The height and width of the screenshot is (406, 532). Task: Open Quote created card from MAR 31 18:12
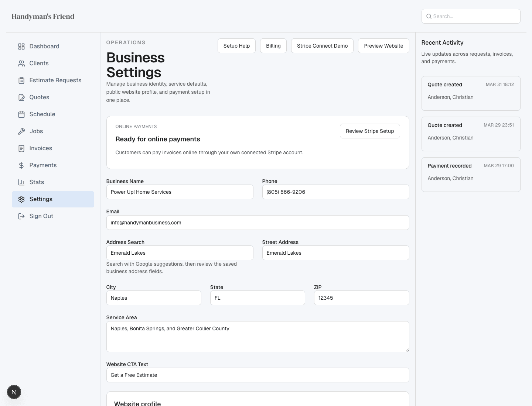point(471,93)
